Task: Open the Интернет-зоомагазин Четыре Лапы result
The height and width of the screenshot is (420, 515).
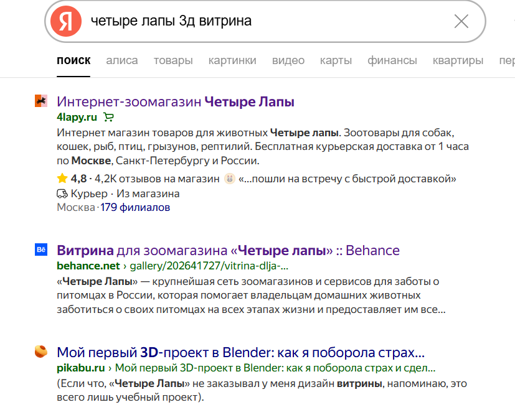Action: pos(176,101)
